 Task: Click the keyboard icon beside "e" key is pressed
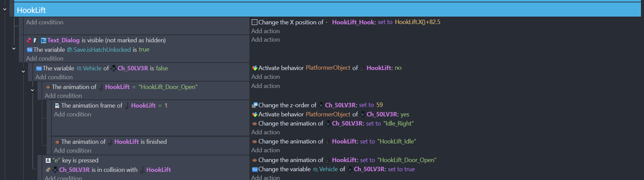(48, 160)
